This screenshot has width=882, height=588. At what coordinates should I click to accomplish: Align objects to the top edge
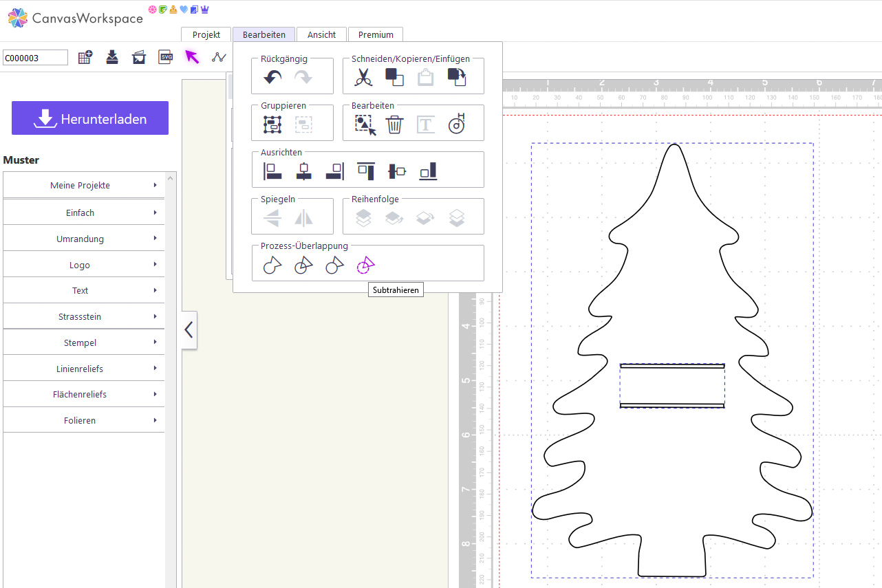click(365, 171)
